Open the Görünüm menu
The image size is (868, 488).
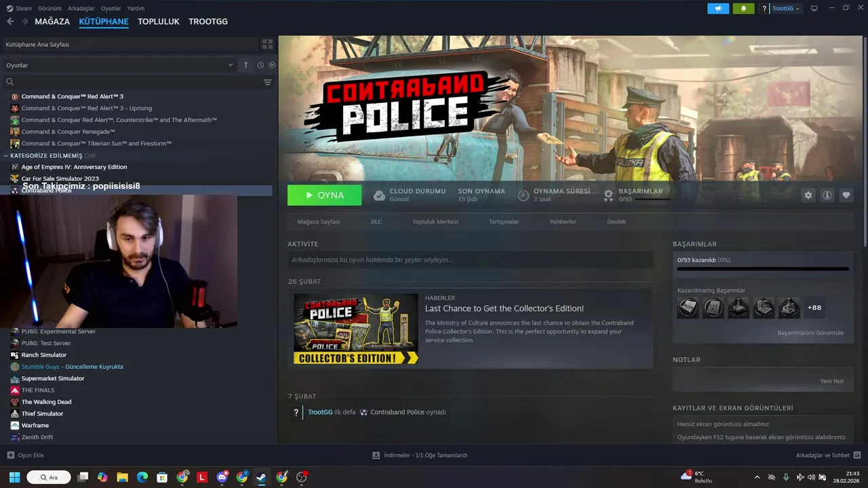tap(50, 8)
